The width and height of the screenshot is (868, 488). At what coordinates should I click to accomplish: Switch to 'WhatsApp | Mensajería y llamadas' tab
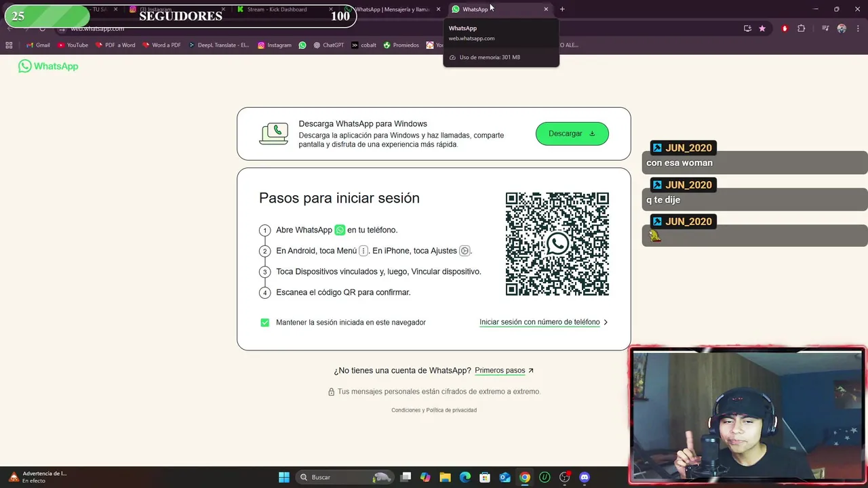tap(392, 9)
